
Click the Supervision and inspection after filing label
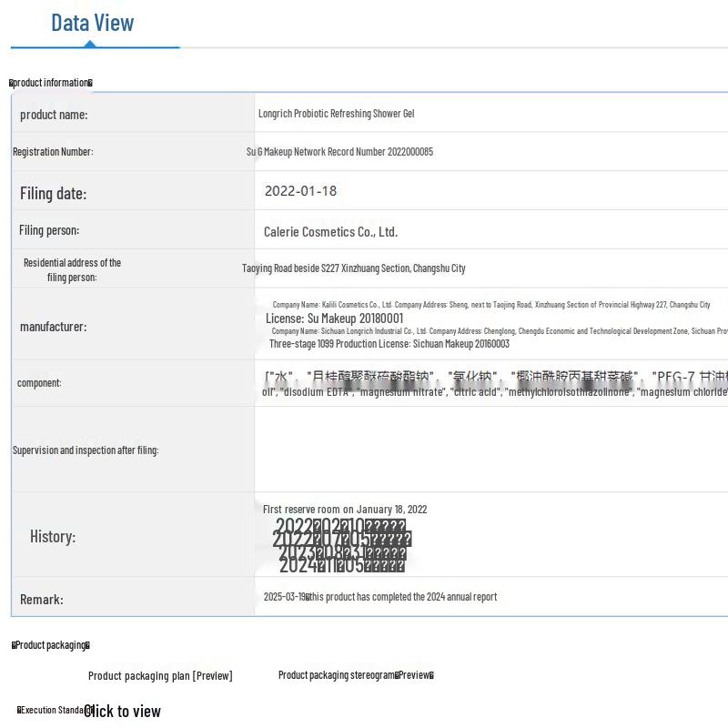(x=86, y=450)
